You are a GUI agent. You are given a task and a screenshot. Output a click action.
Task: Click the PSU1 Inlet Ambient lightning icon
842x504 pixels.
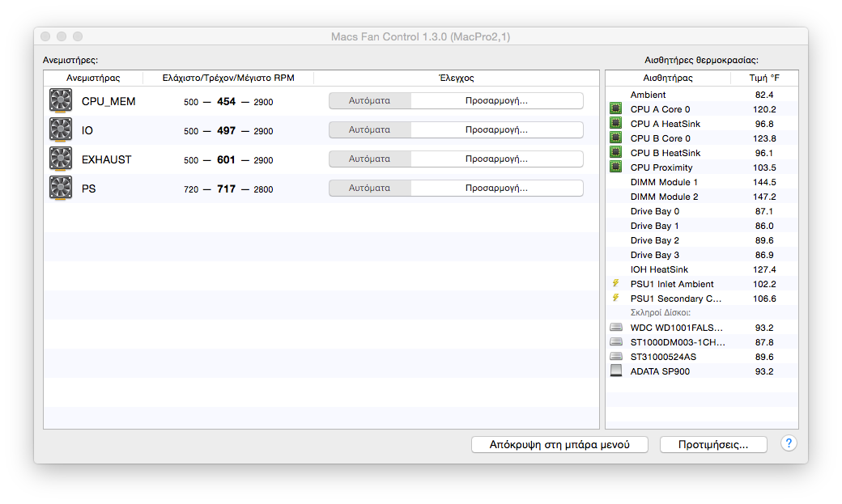[x=616, y=283]
